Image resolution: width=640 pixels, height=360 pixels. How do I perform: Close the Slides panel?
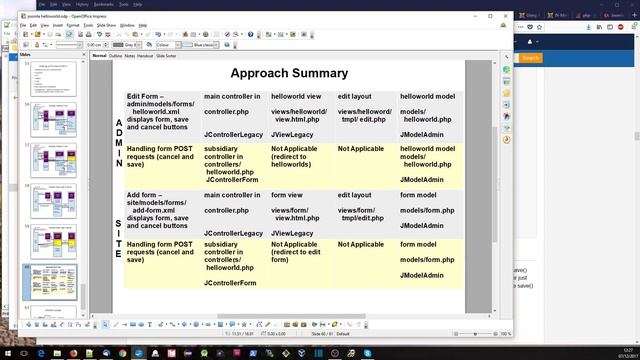84,54
